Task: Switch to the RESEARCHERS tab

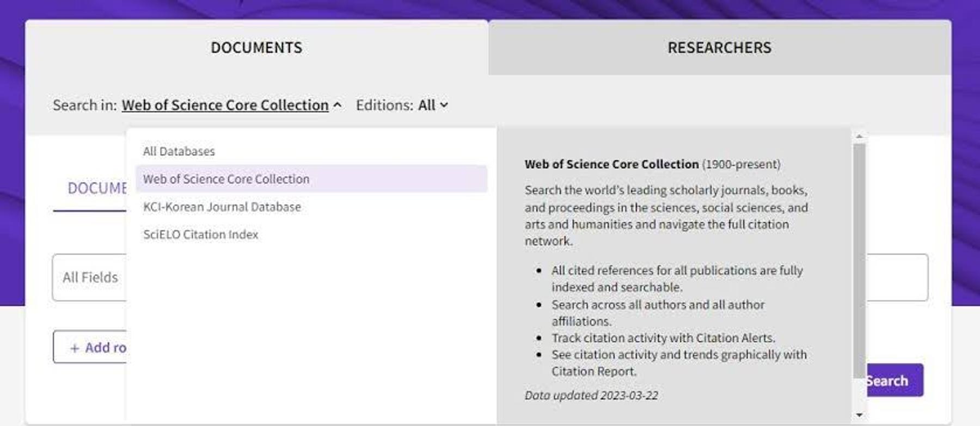Action: (720, 48)
